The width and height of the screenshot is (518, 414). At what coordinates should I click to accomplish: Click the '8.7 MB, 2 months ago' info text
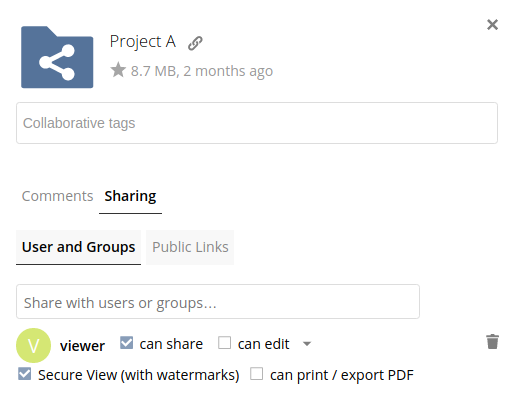pyautogui.click(x=202, y=71)
